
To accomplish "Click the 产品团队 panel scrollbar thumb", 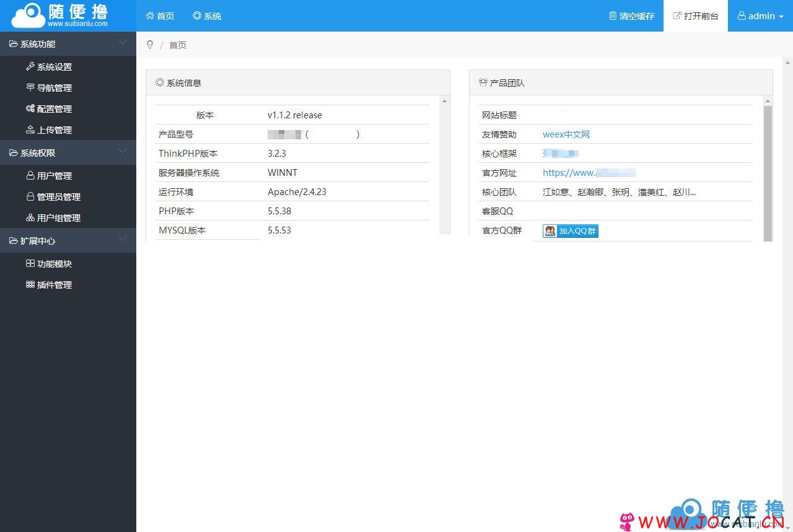I will (768, 173).
